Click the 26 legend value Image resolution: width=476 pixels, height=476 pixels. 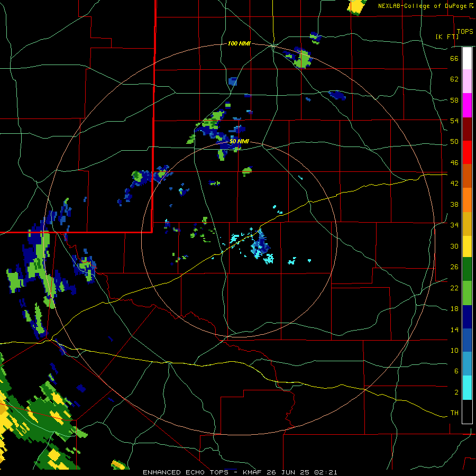point(454,267)
